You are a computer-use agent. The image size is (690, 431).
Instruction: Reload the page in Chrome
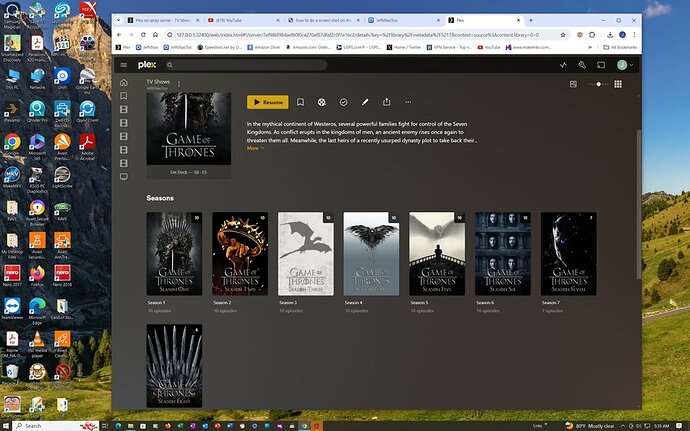coord(143,35)
